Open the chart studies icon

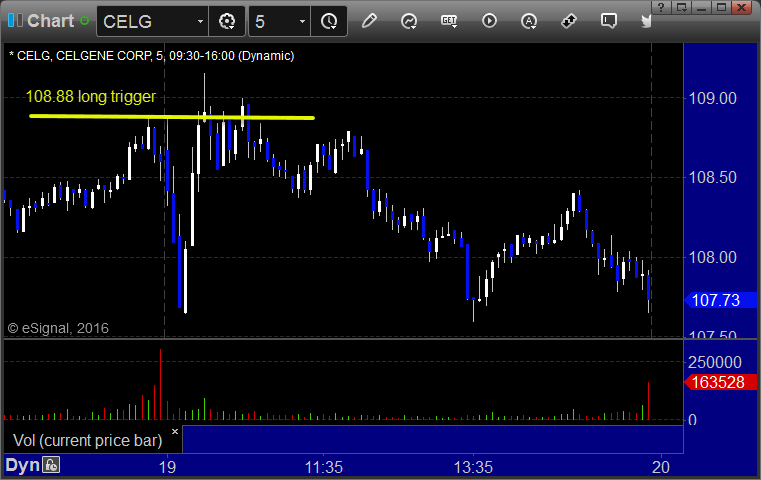[x=409, y=21]
